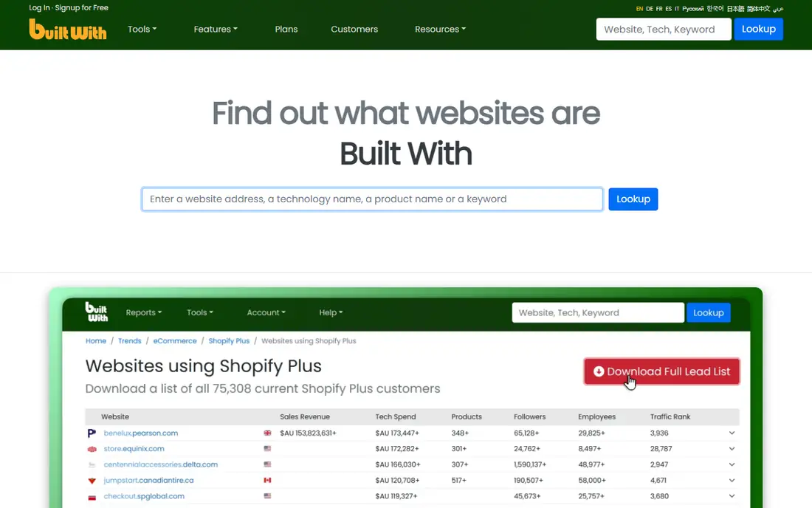Click the Traffic Rank column header
812x508 pixels.
point(670,416)
